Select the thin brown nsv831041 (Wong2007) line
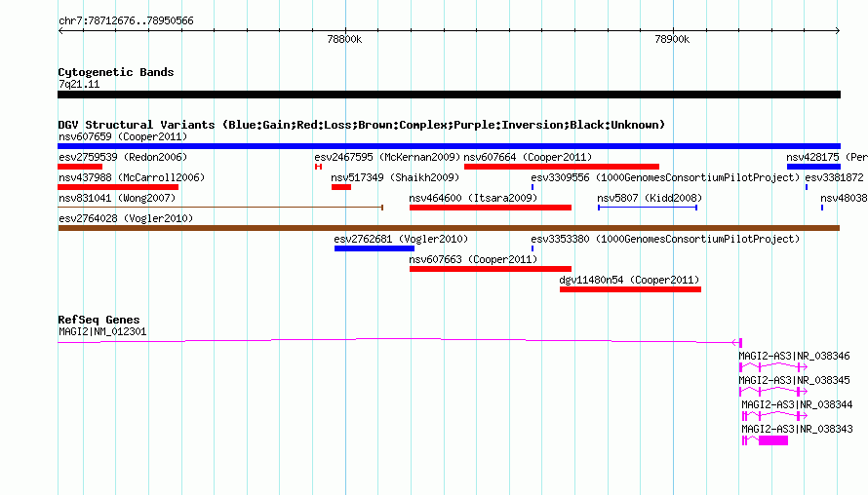The width and height of the screenshot is (868, 495). pyautogui.click(x=220, y=208)
